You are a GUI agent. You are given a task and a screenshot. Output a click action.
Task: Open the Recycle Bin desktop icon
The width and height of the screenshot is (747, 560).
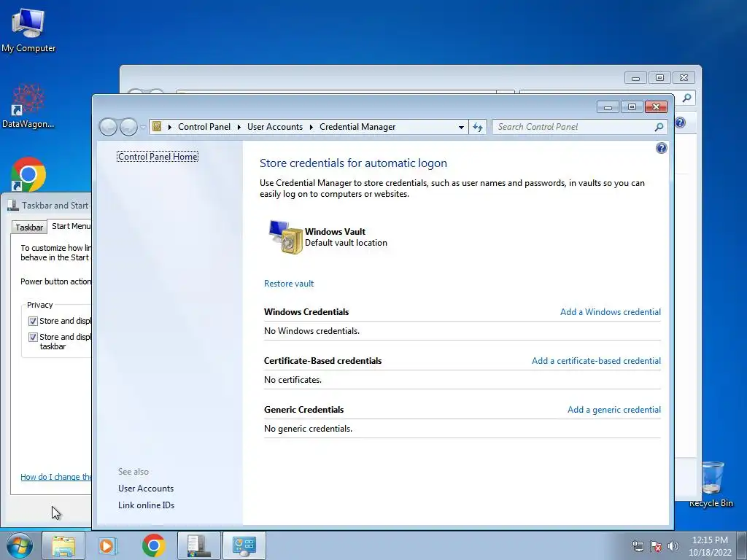point(711,484)
